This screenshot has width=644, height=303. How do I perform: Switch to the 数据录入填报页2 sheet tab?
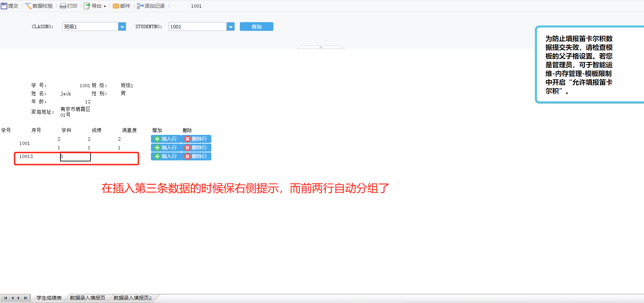(132, 298)
